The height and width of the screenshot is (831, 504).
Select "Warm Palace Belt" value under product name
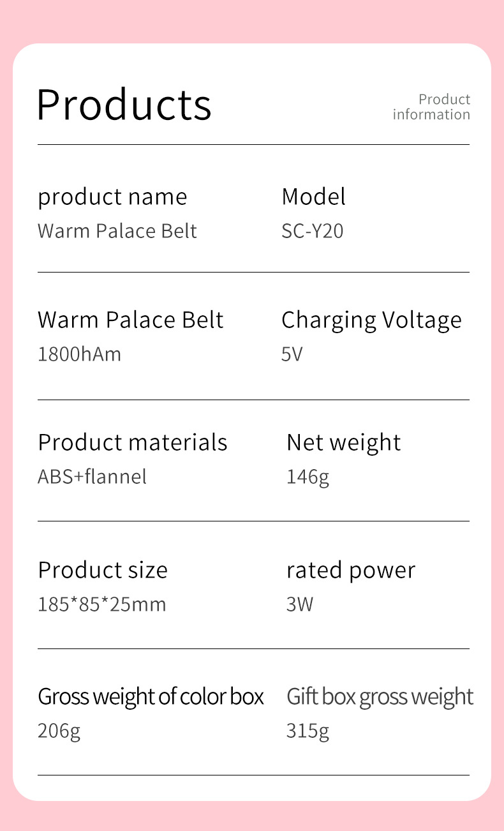[117, 231]
